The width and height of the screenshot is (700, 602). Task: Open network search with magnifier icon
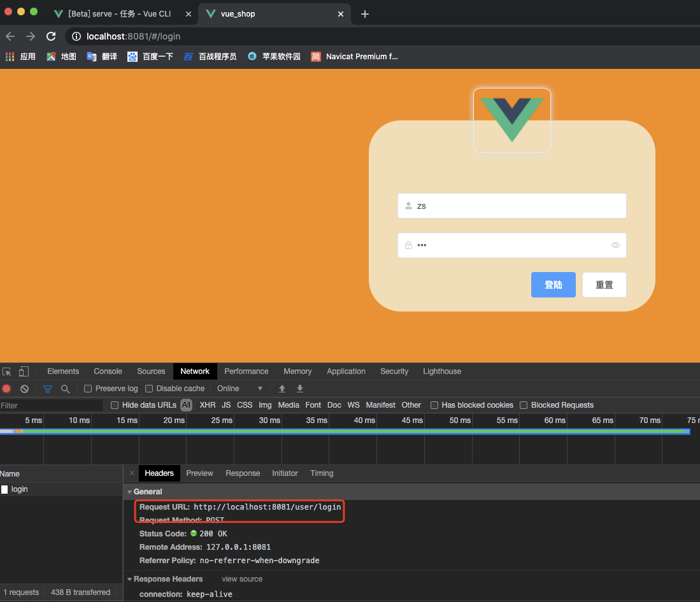click(x=65, y=389)
